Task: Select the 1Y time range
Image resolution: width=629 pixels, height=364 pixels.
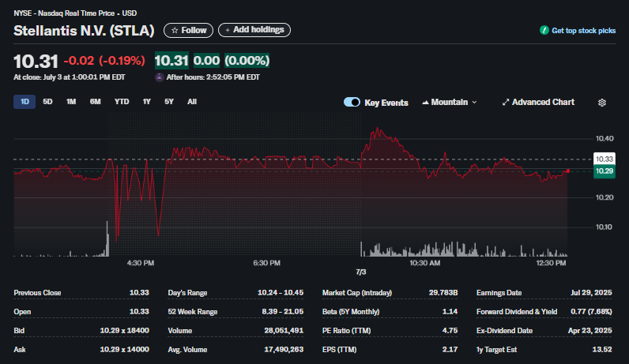Action: click(x=146, y=102)
